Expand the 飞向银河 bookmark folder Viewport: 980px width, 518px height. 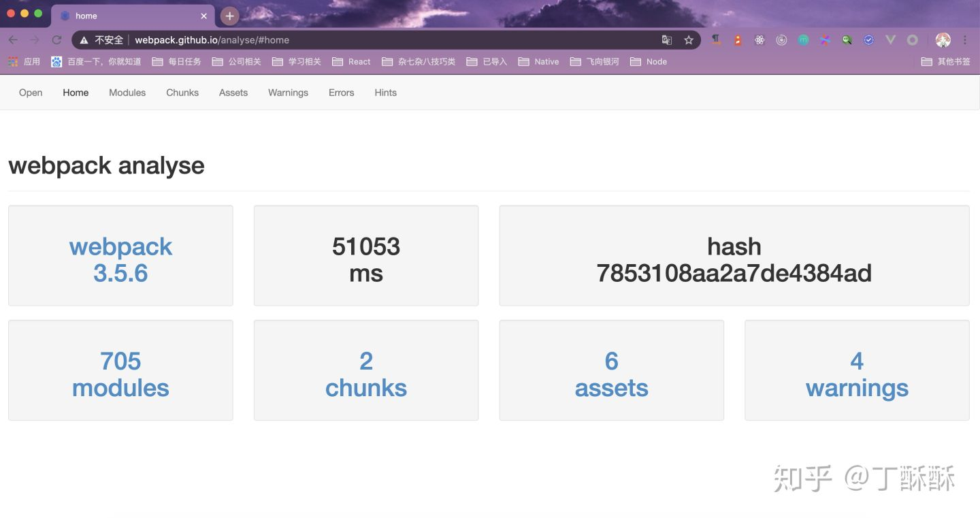click(594, 61)
